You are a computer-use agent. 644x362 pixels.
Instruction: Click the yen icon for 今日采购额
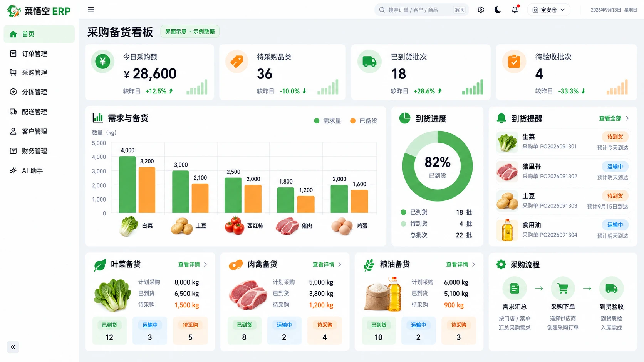102,61
